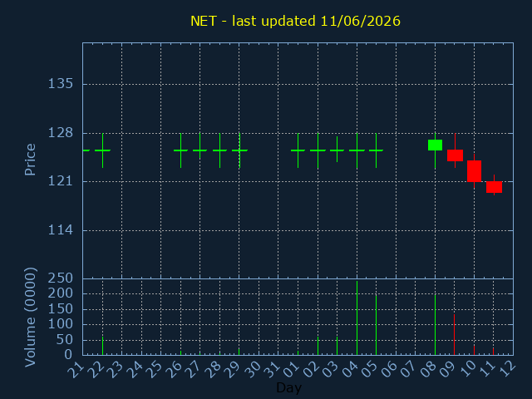Image resolution: width=532 pixels, height=399 pixels.
Task: Click the x-axis day label 23
Action: point(115,370)
